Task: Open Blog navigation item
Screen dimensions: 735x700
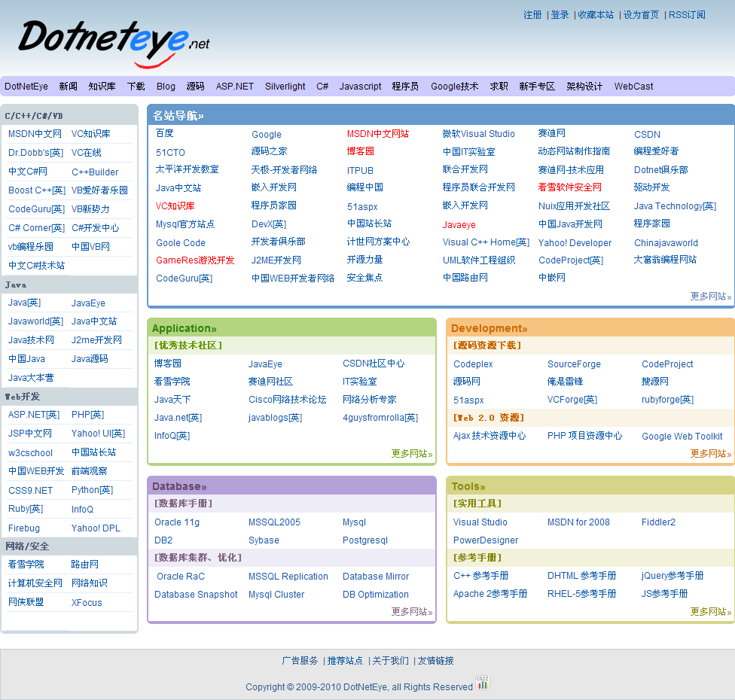Action: point(166,87)
